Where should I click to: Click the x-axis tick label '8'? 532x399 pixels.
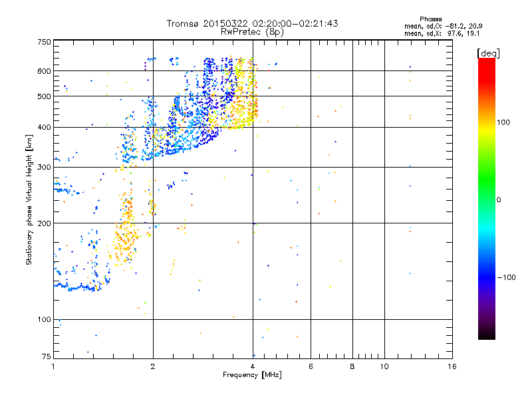tap(352, 366)
